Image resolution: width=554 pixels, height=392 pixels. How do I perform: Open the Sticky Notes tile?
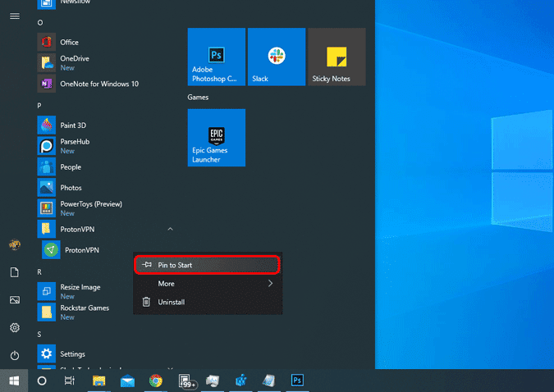(x=337, y=57)
